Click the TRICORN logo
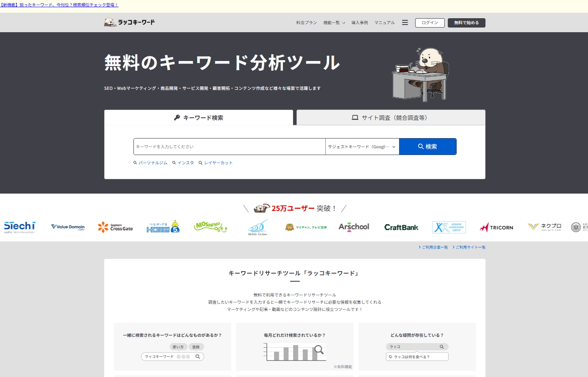The width and height of the screenshot is (588, 377). 496,227
